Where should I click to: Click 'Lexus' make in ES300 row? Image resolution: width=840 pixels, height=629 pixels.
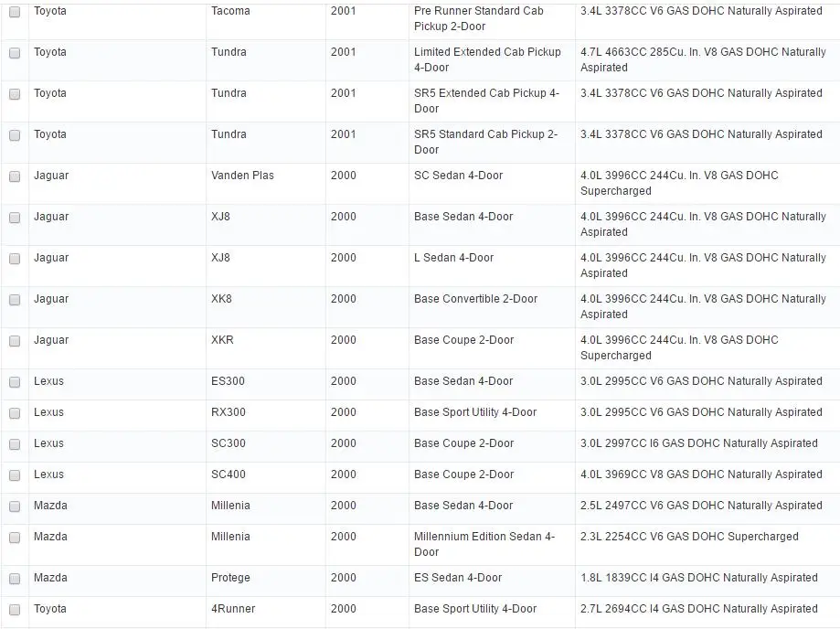48,381
